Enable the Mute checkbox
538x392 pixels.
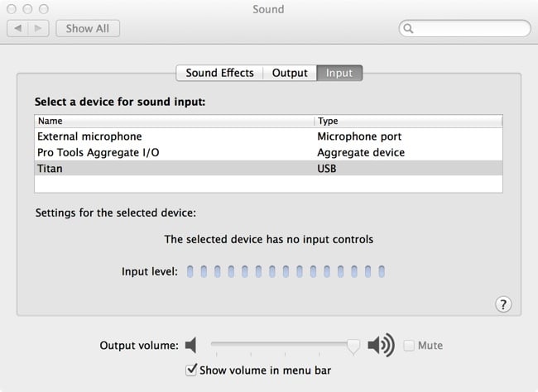tap(409, 346)
